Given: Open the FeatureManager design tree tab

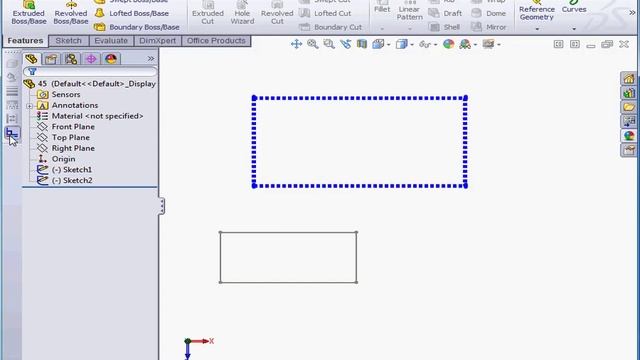Looking at the screenshot, I should [31, 59].
